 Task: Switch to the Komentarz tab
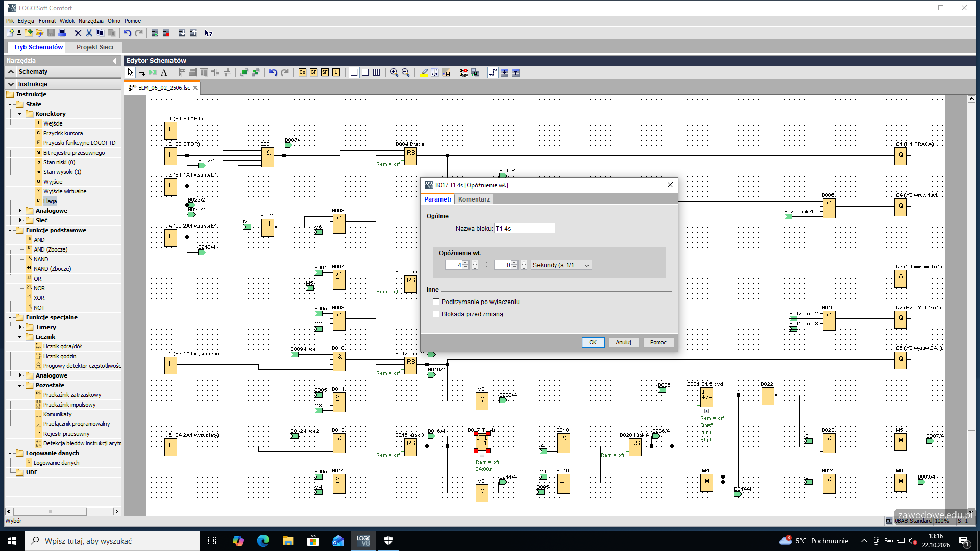click(474, 199)
